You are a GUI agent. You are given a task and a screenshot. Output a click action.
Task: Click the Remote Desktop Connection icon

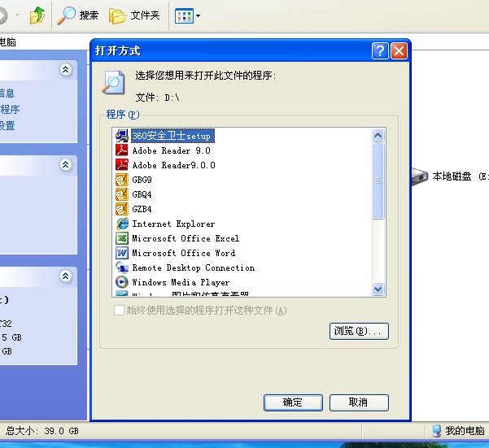(x=121, y=267)
